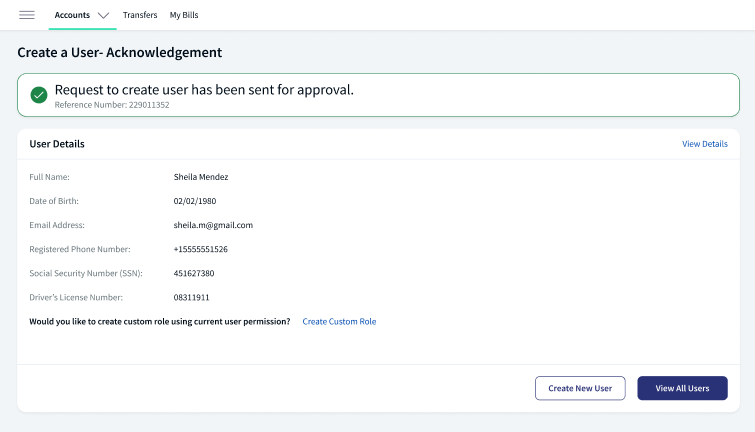755x432 pixels.
Task: Open the hamburger menu icon
Action: coord(27,15)
